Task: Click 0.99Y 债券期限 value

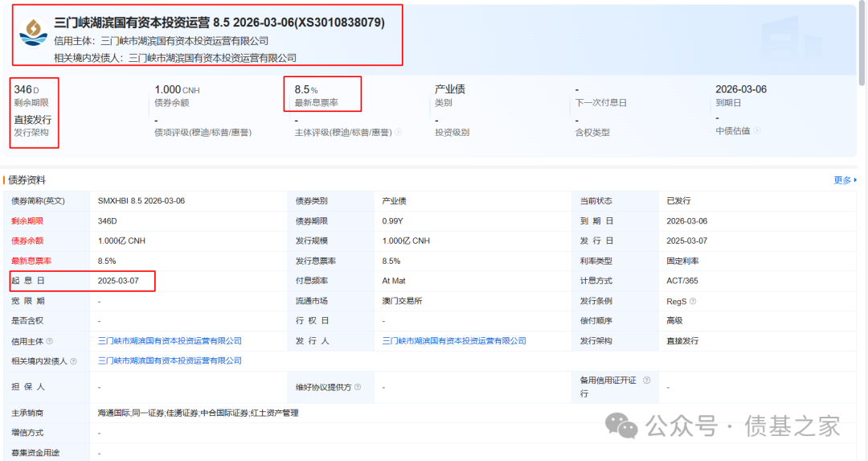Action: coord(392,221)
